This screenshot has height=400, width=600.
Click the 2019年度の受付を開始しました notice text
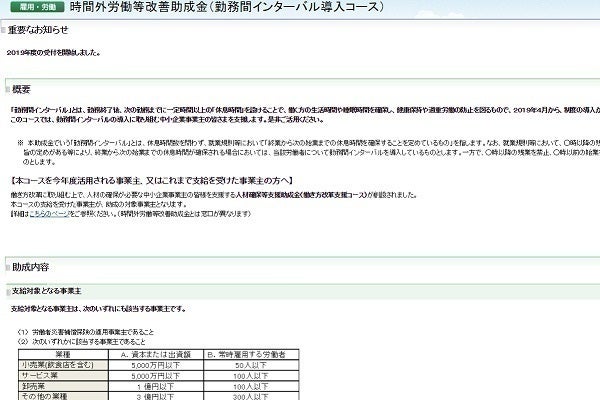coord(57,49)
